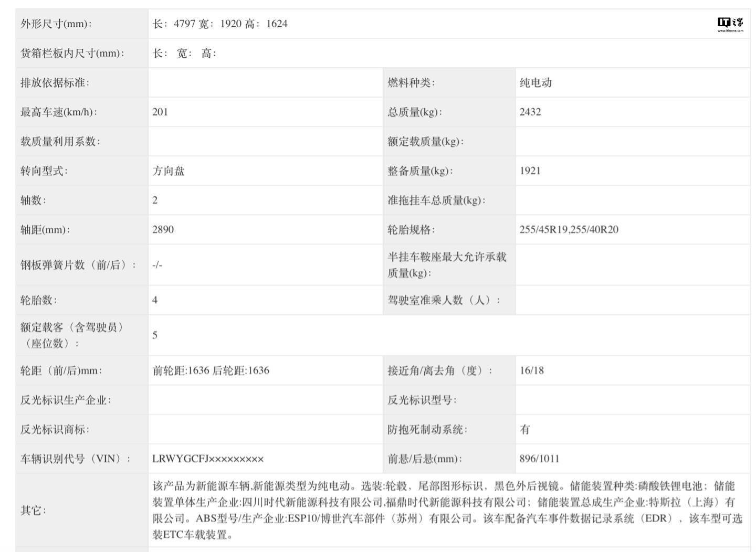Click the overhang value 896/1011
Viewport: 756px width, 552px height.
click(x=540, y=459)
